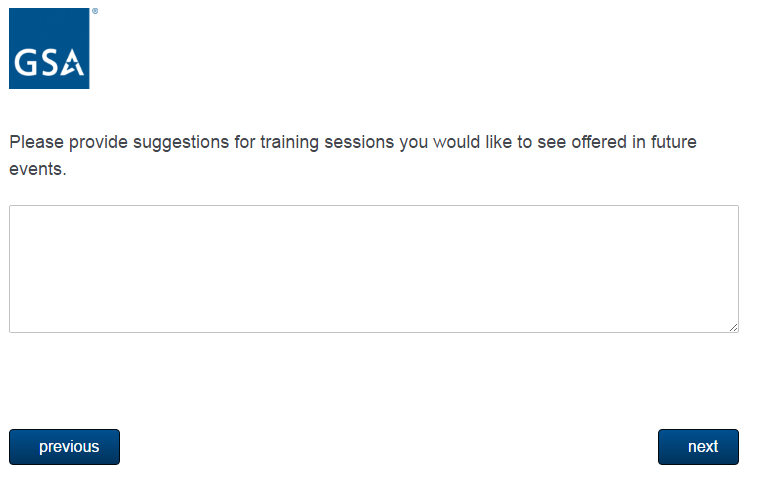Advance to the next survey page
The height and width of the screenshot is (478, 757).
(x=698, y=447)
